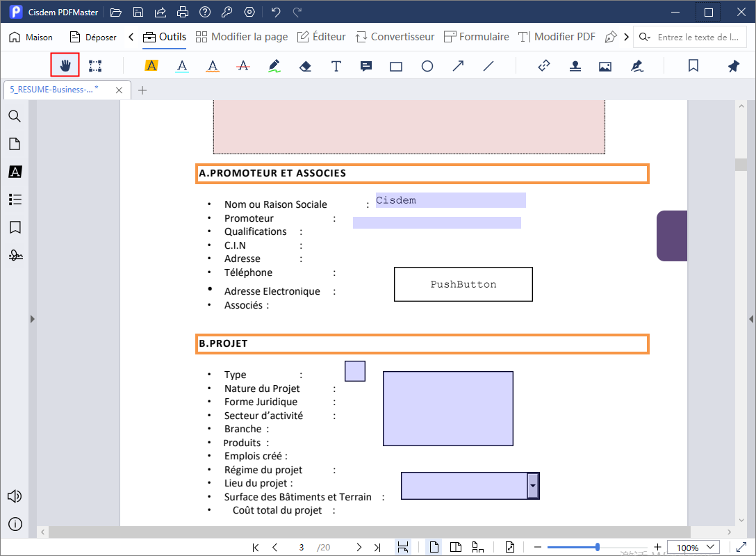756x556 pixels.
Task: Expand the right side panel
Action: click(x=751, y=319)
